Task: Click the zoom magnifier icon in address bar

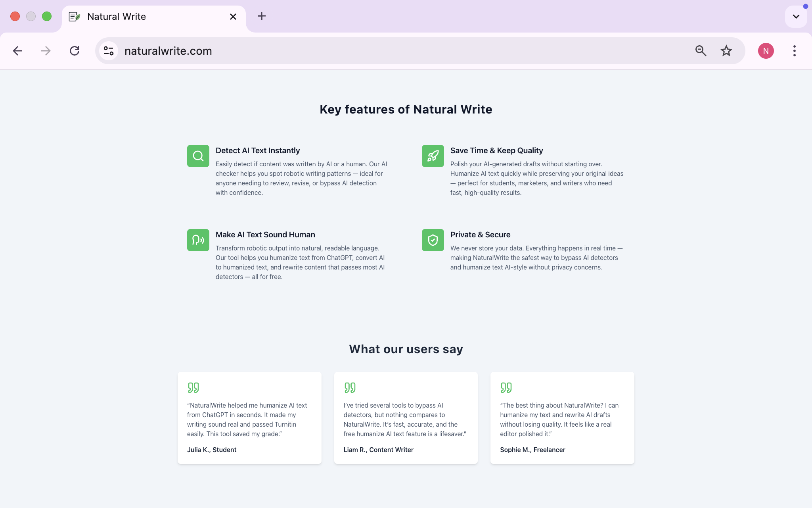Action: 701,51
